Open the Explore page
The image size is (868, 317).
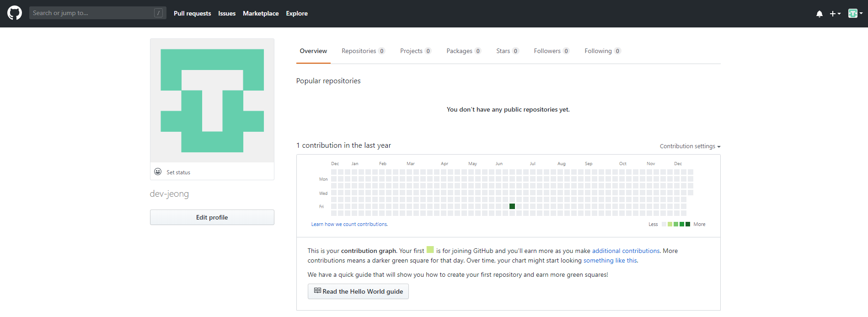tap(297, 13)
